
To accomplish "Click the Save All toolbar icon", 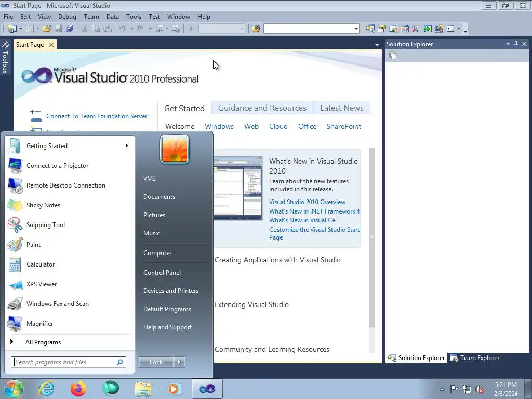I will point(70,29).
